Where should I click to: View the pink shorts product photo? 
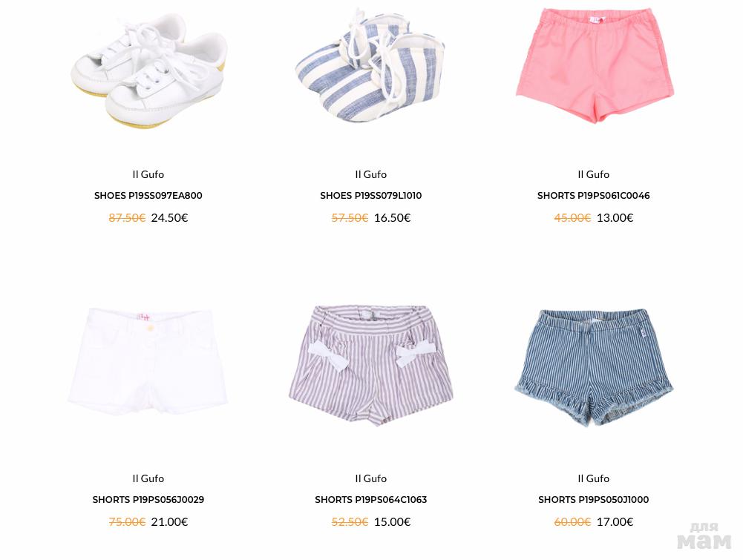(595, 65)
